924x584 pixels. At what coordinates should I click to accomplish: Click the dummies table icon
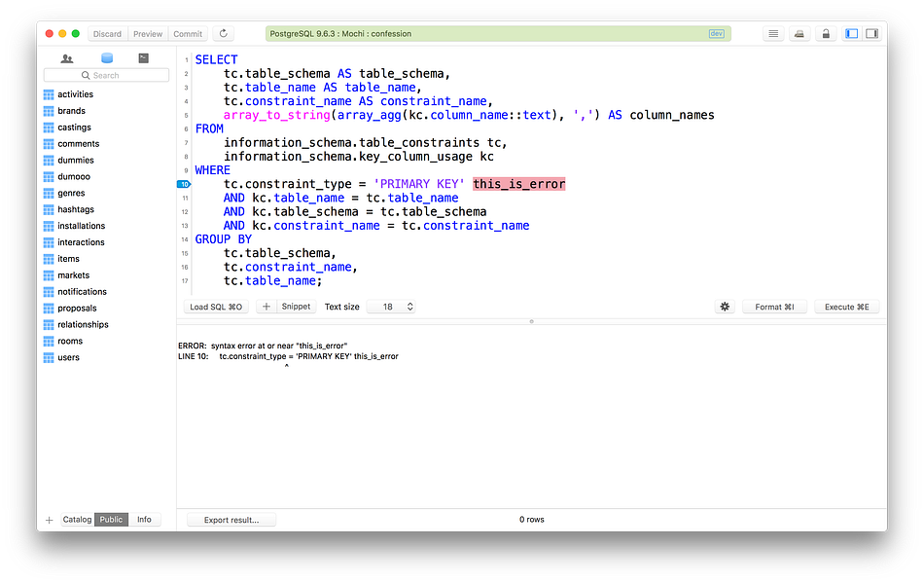49,161
